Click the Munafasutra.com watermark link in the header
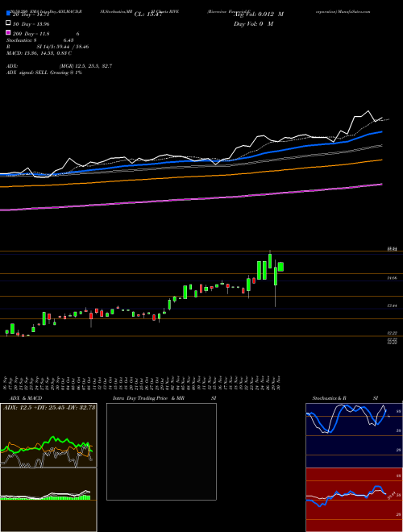 click(x=354, y=11)
